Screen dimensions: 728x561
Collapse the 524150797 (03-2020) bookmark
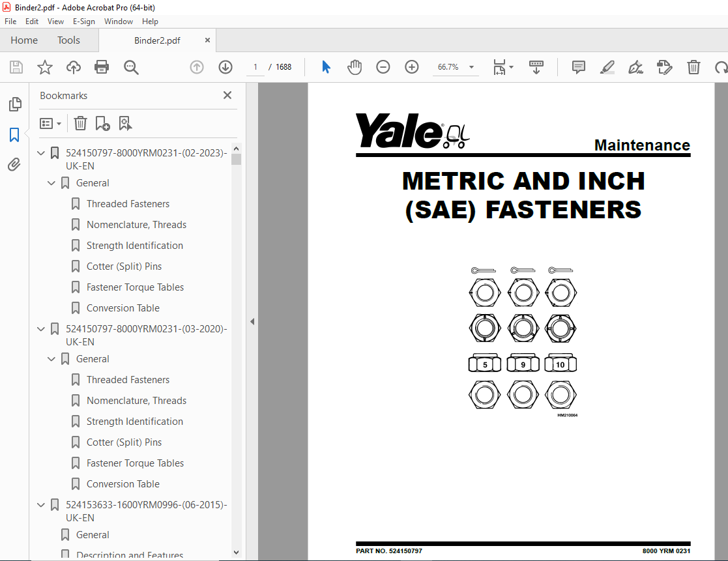41,329
